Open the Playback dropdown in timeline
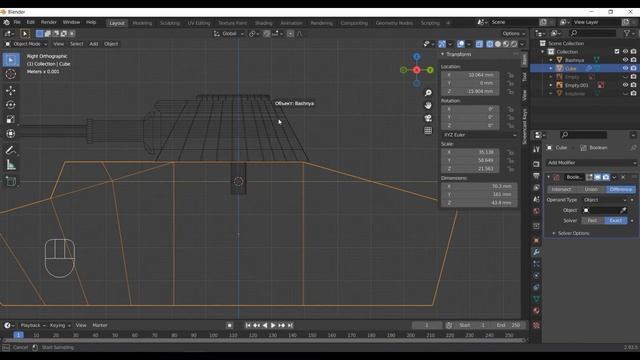Screen dimensions: 640x360 point(33,325)
